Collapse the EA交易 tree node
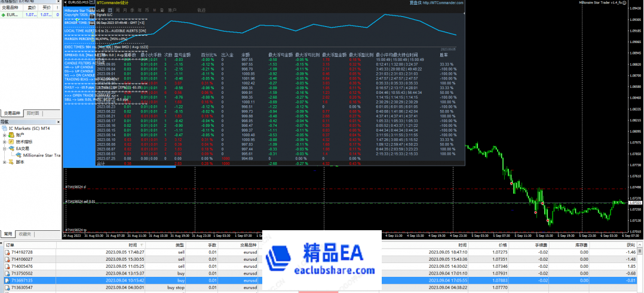644x293 pixels. (x=4, y=148)
